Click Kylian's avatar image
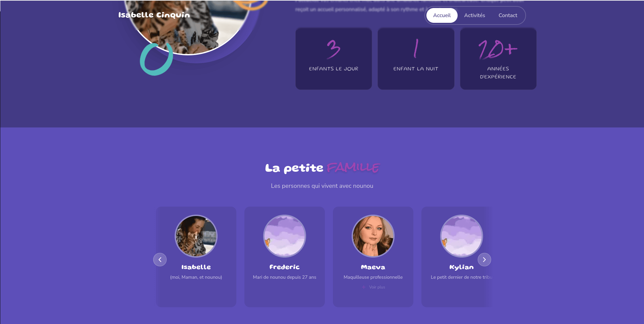The width and height of the screenshot is (644, 324). pos(462,236)
